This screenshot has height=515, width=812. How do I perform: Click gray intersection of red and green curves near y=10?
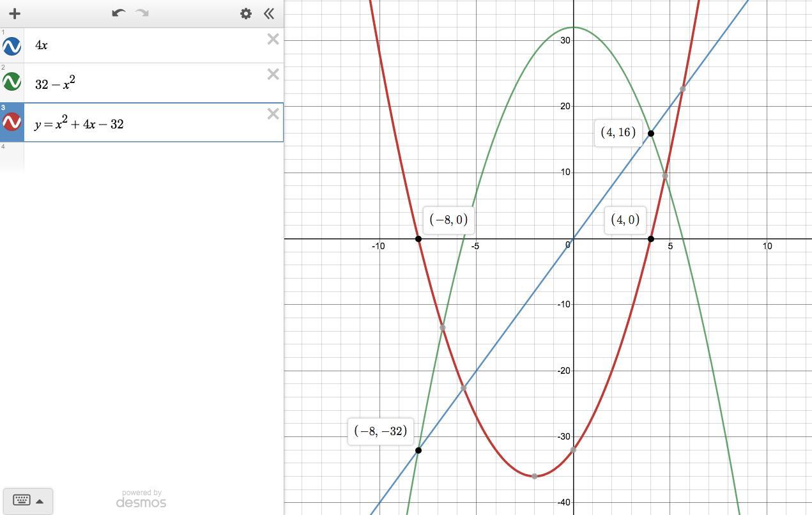pyautogui.click(x=665, y=176)
